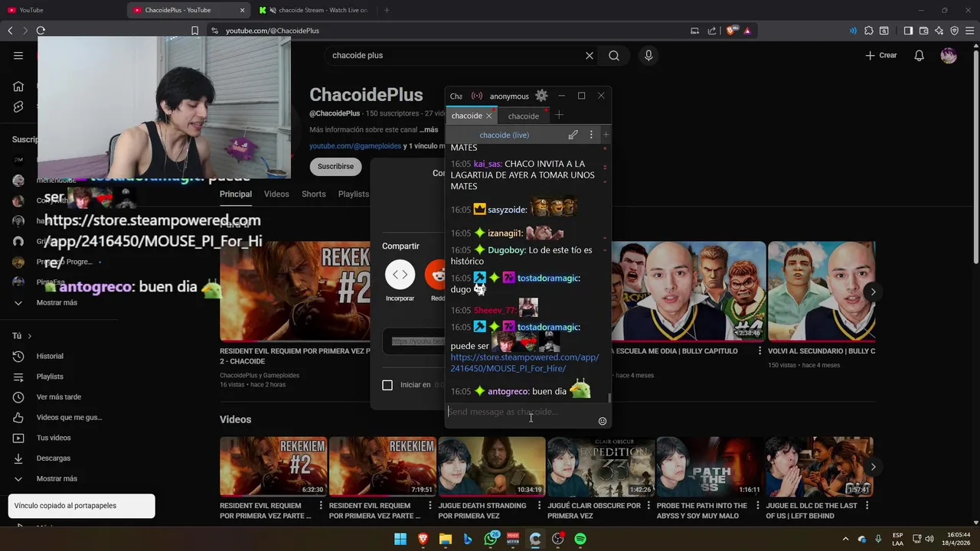This screenshot has height=551, width=980.
Task: Select the Principal channel tab
Action: pyautogui.click(x=236, y=194)
